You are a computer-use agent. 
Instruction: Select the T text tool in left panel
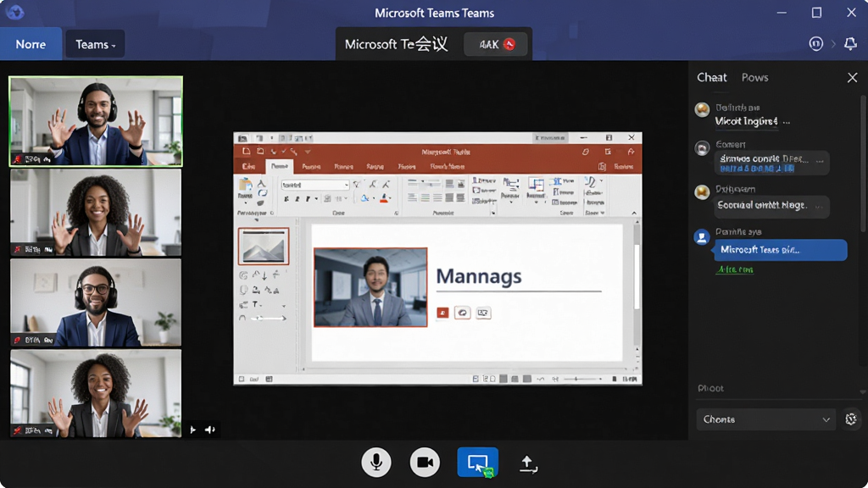click(255, 304)
